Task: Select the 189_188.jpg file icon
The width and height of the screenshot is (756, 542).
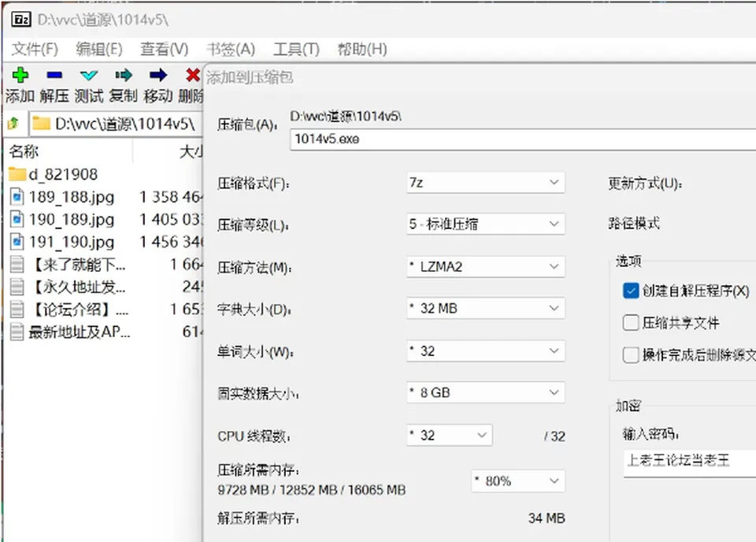Action: [x=17, y=197]
